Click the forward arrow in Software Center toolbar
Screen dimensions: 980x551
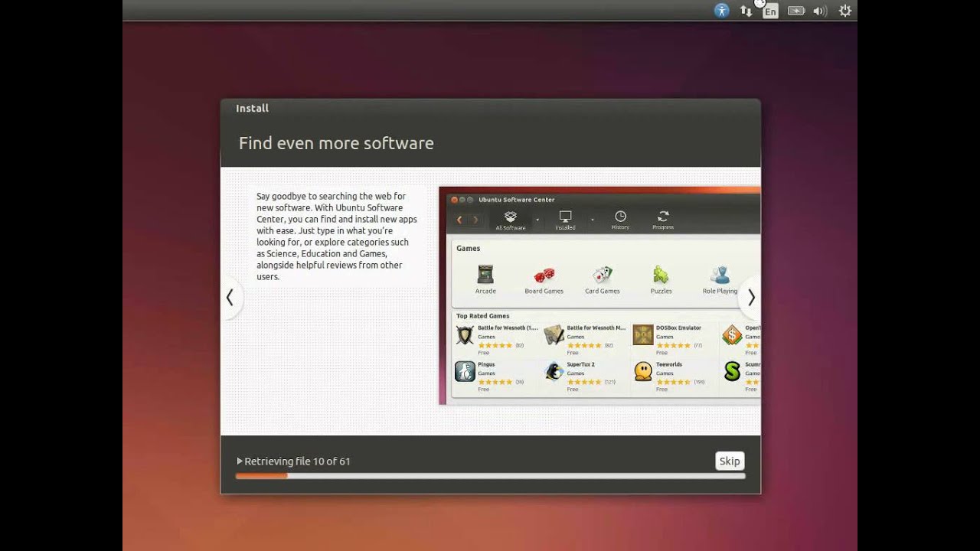click(x=475, y=220)
